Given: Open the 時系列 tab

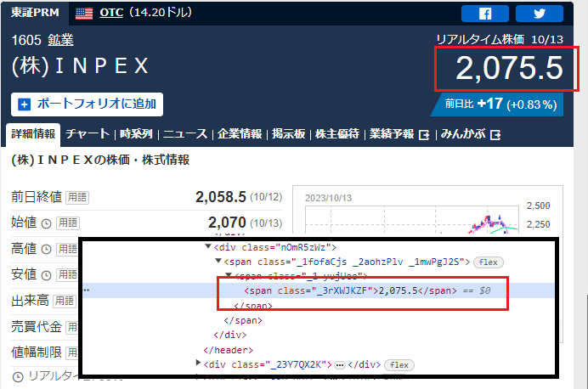Looking at the screenshot, I should click(x=136, y=134).
